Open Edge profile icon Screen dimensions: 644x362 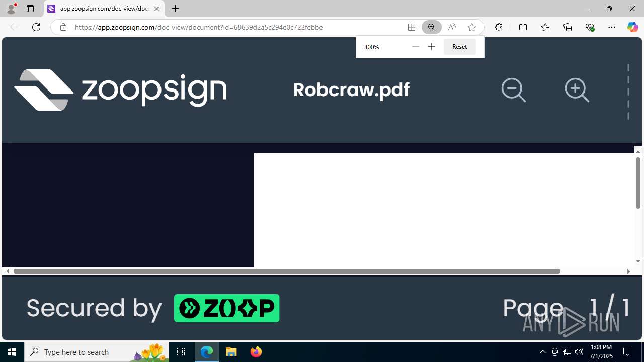[11, 9]
